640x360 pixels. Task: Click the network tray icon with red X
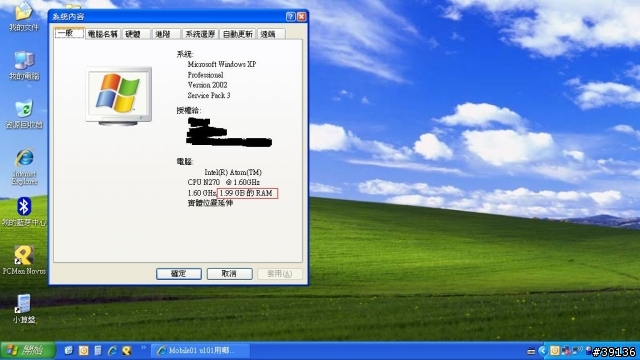tap(566, 351)
